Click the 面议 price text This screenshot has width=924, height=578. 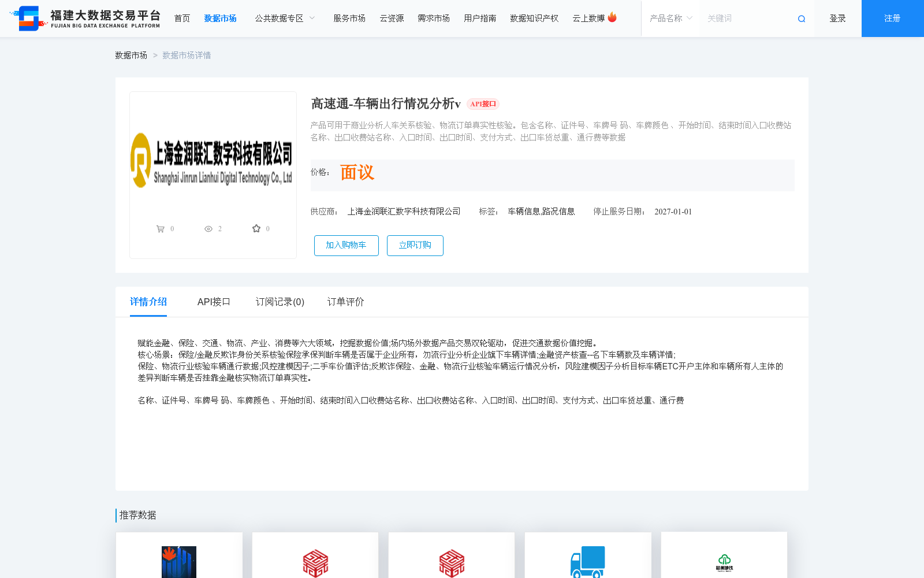(357, 172)
